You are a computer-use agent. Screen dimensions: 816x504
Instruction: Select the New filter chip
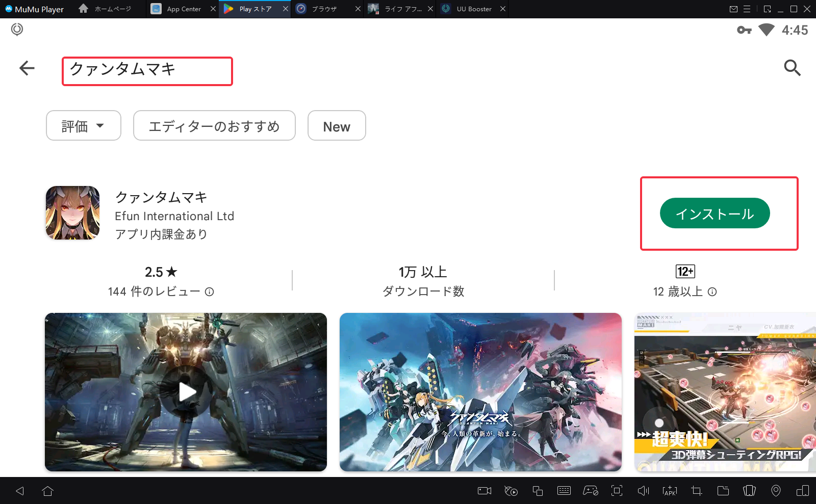(x=337, y=125)
